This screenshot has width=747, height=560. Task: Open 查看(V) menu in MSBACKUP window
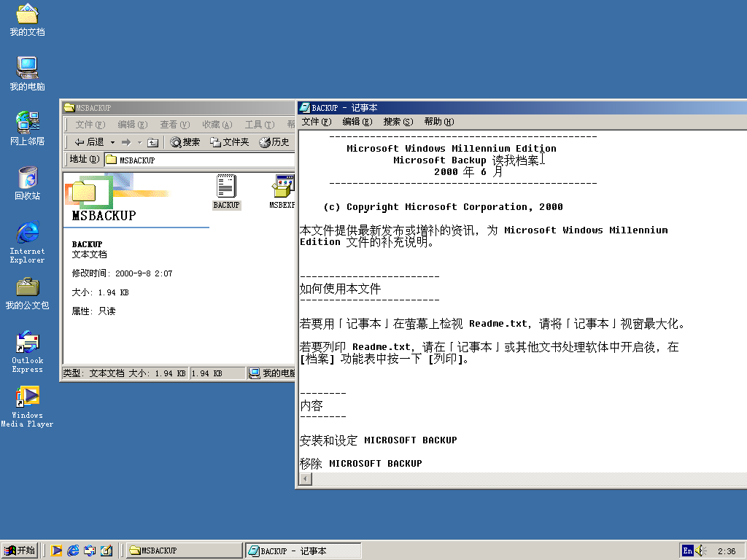(175, 125)
